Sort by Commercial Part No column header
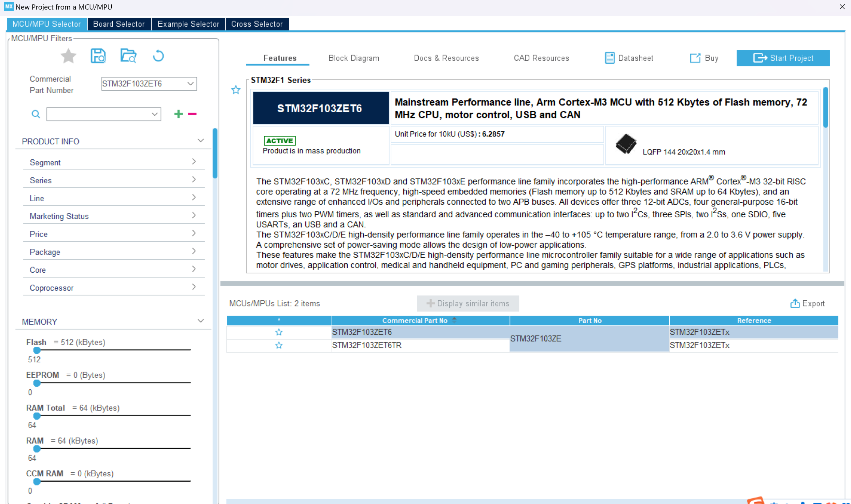This screenshot has height=504, width=851. pyautogui.click(x=415, y=320)
